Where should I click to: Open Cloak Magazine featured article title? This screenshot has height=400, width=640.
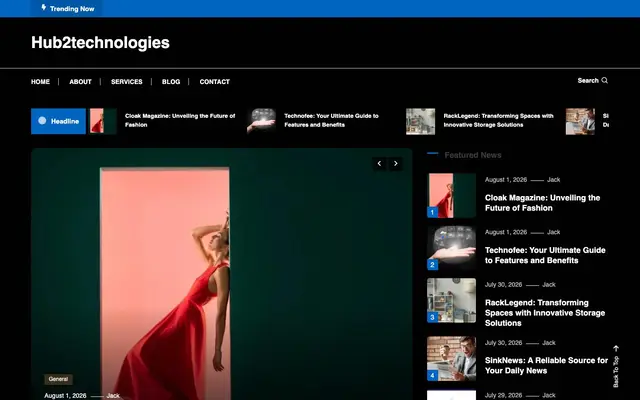tap(542, 203)
